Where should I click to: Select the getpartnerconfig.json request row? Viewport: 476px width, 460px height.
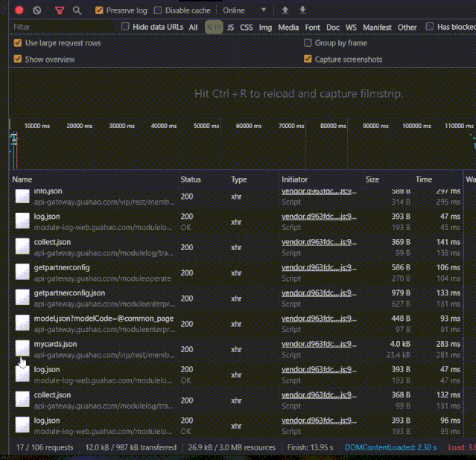pyautogui.click(x=237, y=298)
